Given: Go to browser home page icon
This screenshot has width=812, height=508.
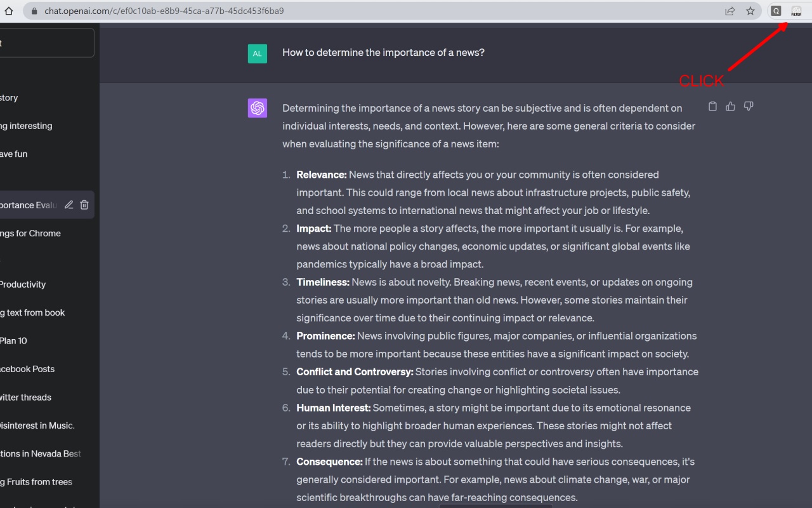Looking at the screenshot, I should pos(9,11).
